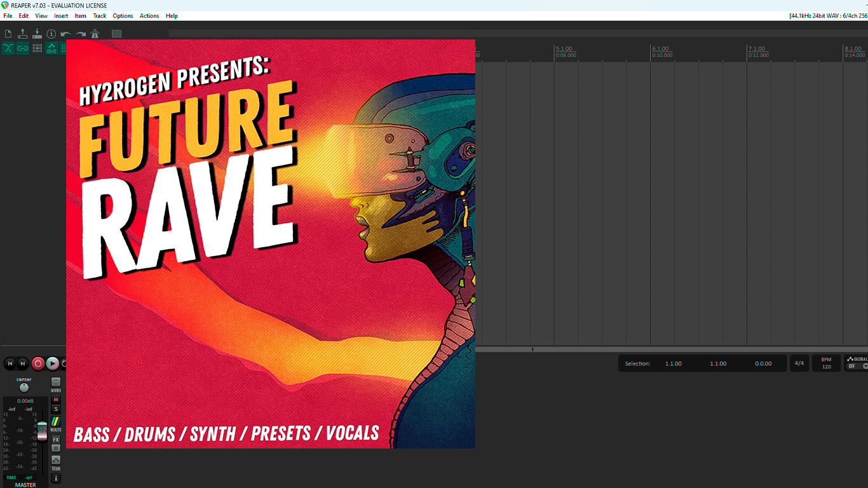Click the master pan knob under center
The width and height of the screenshot is (868, 488).
[x=24, y=388]
